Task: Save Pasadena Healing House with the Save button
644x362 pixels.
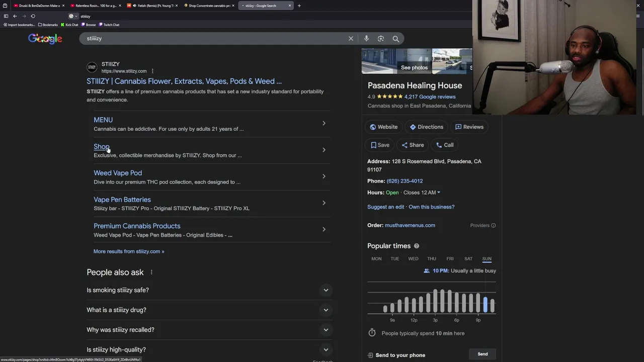Action: pos(380,145)
